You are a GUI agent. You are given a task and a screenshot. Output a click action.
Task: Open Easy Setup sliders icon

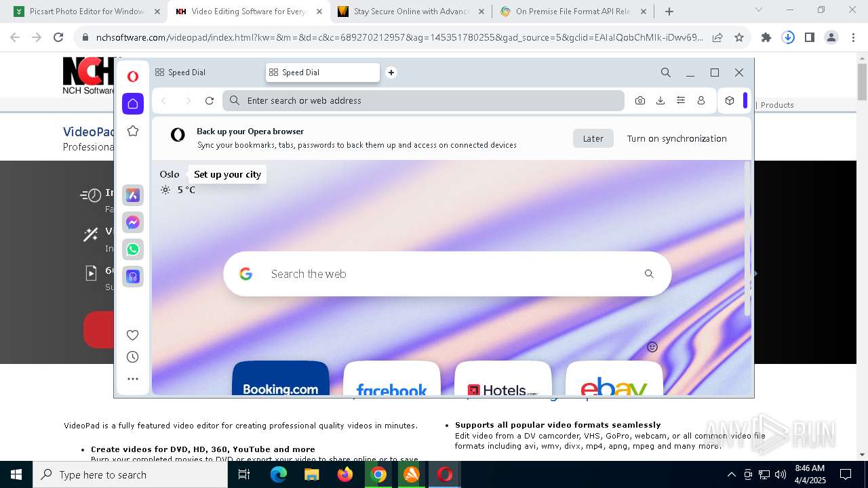(681, 100)
